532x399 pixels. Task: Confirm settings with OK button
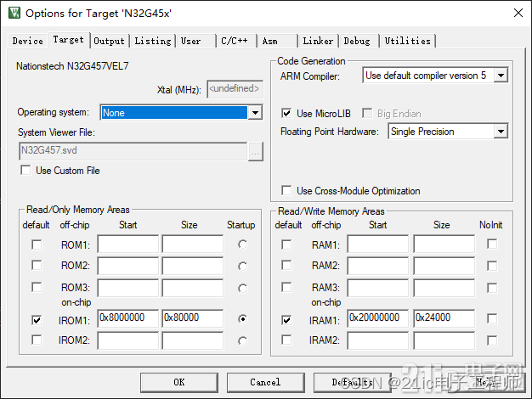tap(179, 382)
